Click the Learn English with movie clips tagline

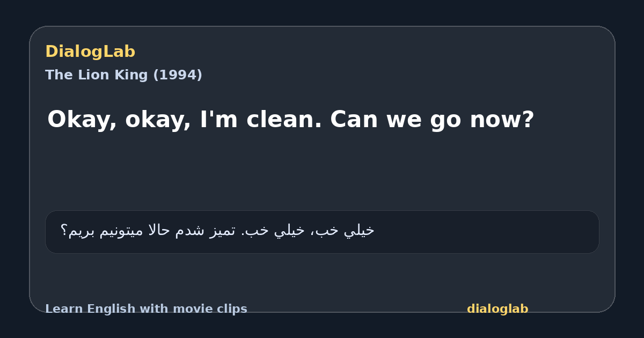pos(146,309)
